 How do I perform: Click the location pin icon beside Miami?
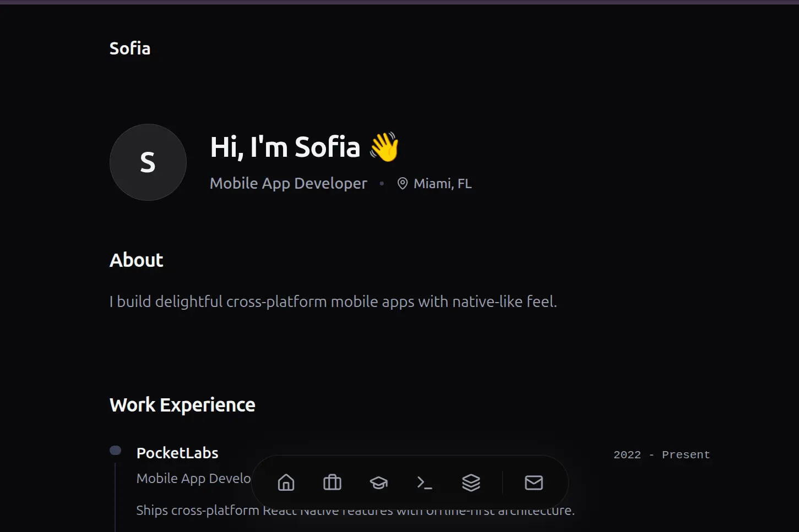point(403,184)
